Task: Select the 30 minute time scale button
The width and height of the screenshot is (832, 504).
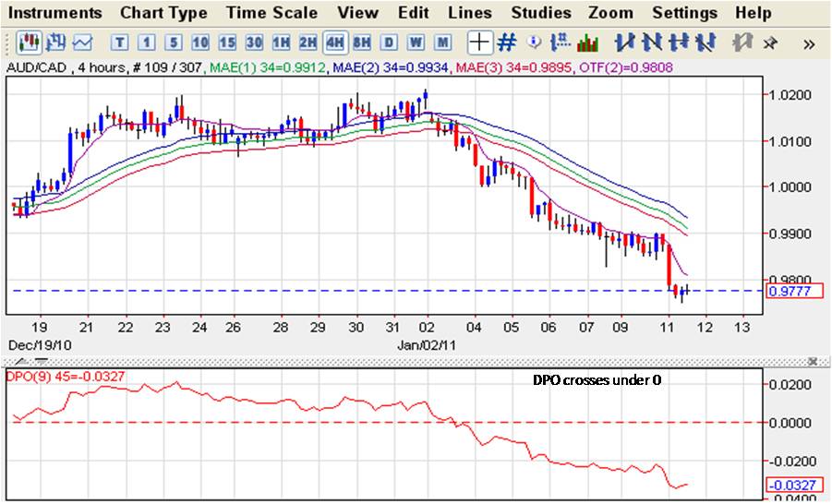Action: (x=254, y=42)
